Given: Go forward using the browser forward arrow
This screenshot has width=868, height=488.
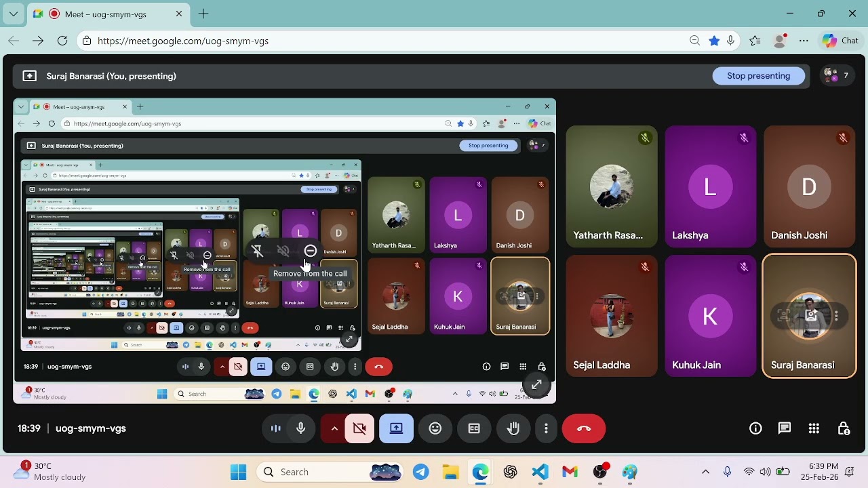Looking at the screenshot, I should tap(38, 41).
